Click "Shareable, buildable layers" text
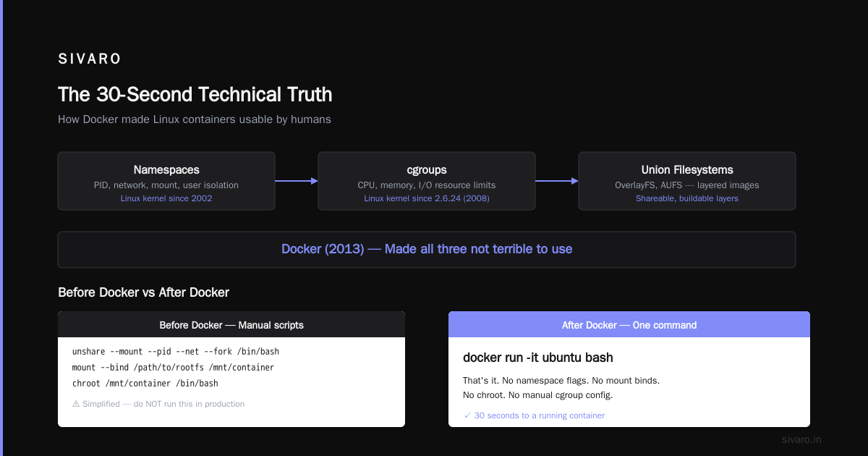The image size is (868, 456). pyautogui.click(x=687, y=198)
